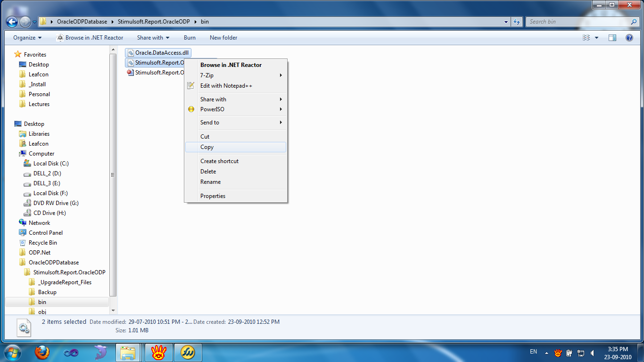Image resolution: width=644 pixels, height=362 pixels.
Task: Open the Share with toolbar dropdown
Action: [153, 38]
